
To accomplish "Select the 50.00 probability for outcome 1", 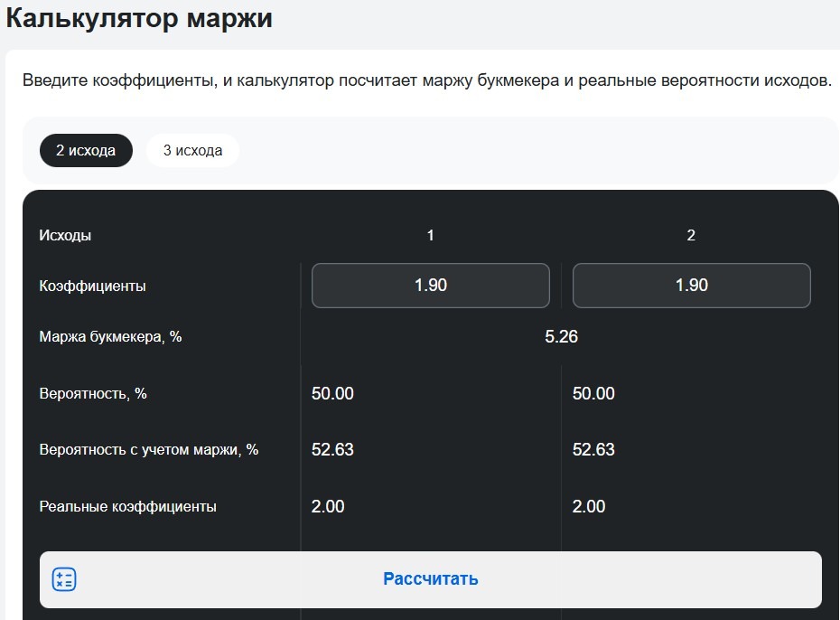I will pyautogui.click(x=332, y=394).
